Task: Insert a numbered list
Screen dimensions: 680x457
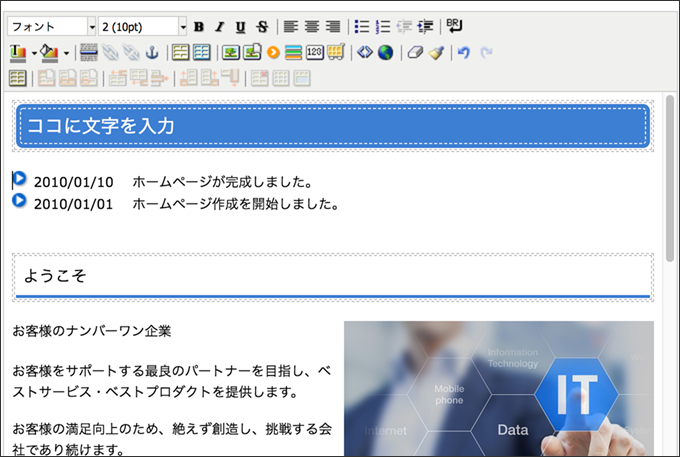Action: [383, 27]
